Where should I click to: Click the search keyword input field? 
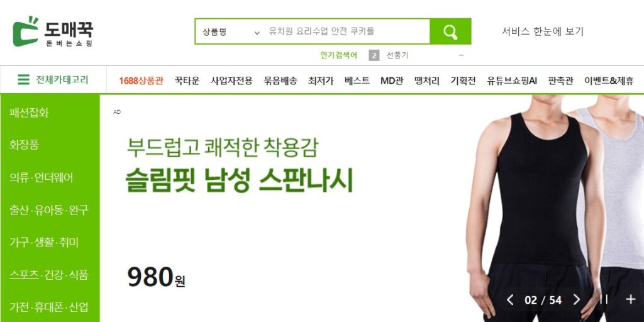pyautogui.click(x=347, y=31)
